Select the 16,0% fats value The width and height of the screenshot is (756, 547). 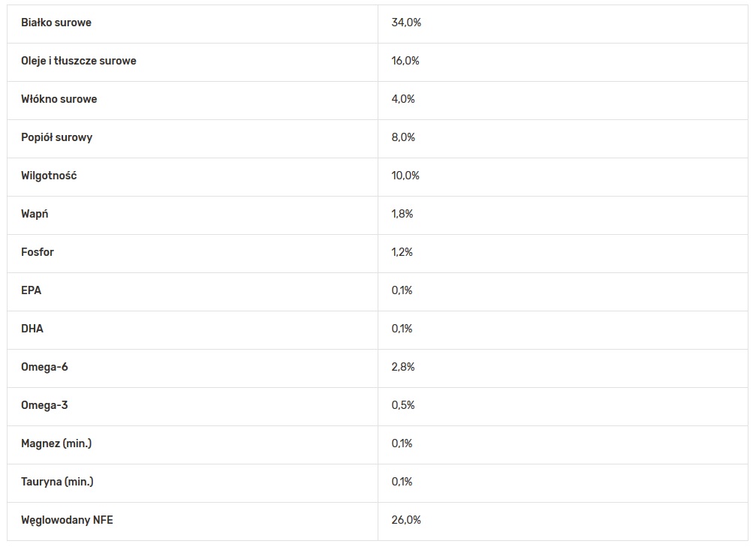coord(405,61)
